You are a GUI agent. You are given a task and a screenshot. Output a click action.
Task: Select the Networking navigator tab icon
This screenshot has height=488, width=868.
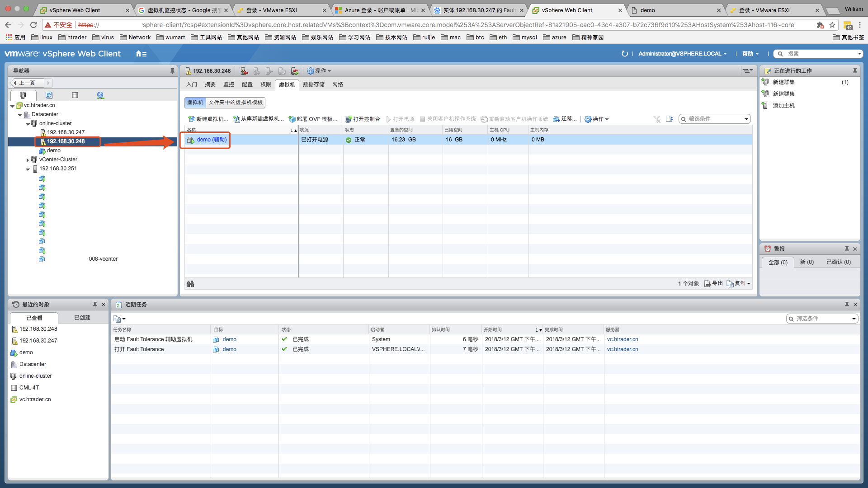100,95
